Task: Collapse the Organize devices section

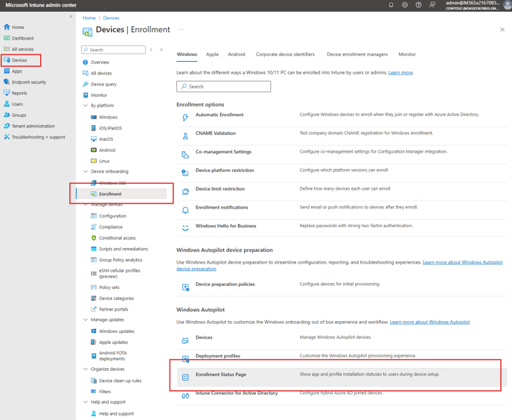Action: 86,369
